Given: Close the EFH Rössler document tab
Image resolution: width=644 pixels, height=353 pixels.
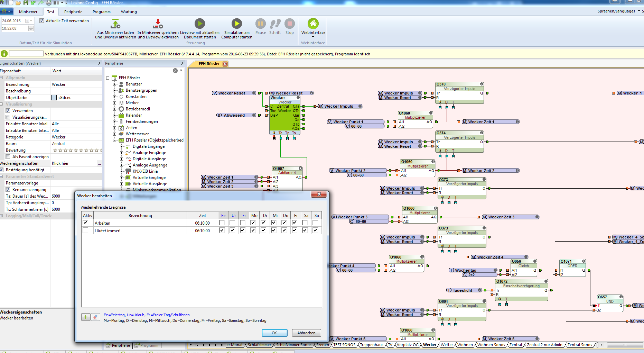Looking at the screenshot, I should click(x=225, y=64).
